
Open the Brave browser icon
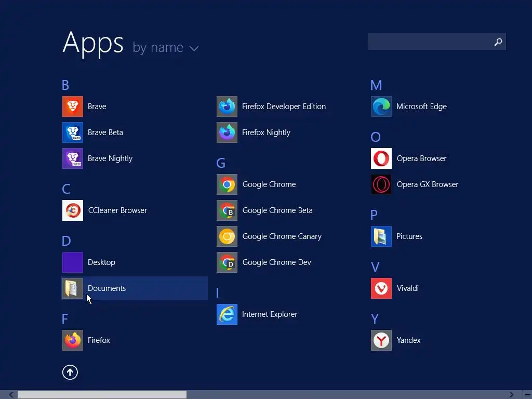click(73, 107)
